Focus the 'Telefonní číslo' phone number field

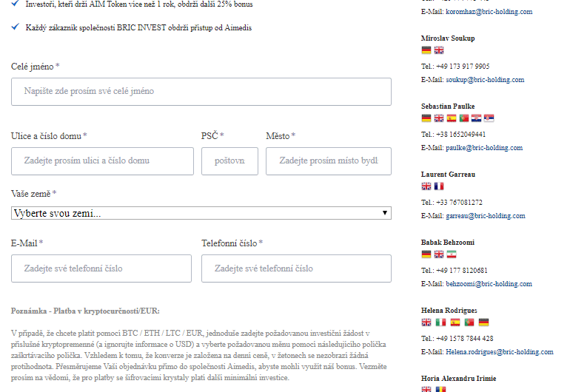tap(296, 268)
